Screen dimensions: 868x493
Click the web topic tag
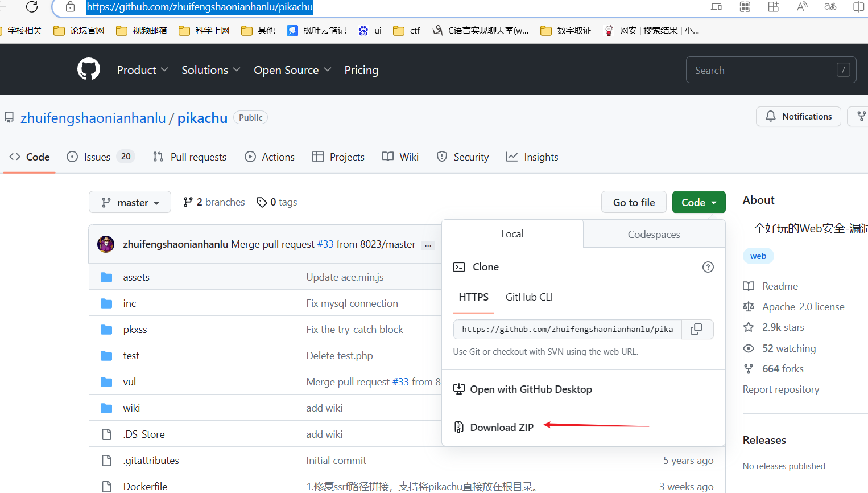coord(758,256)
